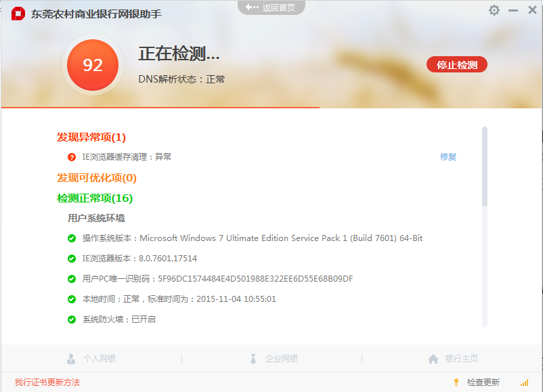Click the red abnormal warning icon

(72, 157)
